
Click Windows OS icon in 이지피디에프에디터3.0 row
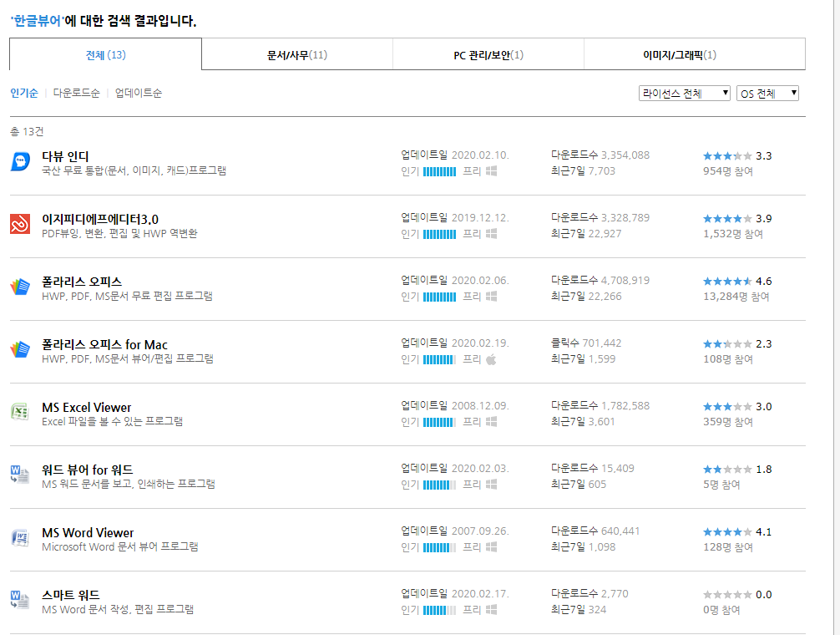coord(491,234)
